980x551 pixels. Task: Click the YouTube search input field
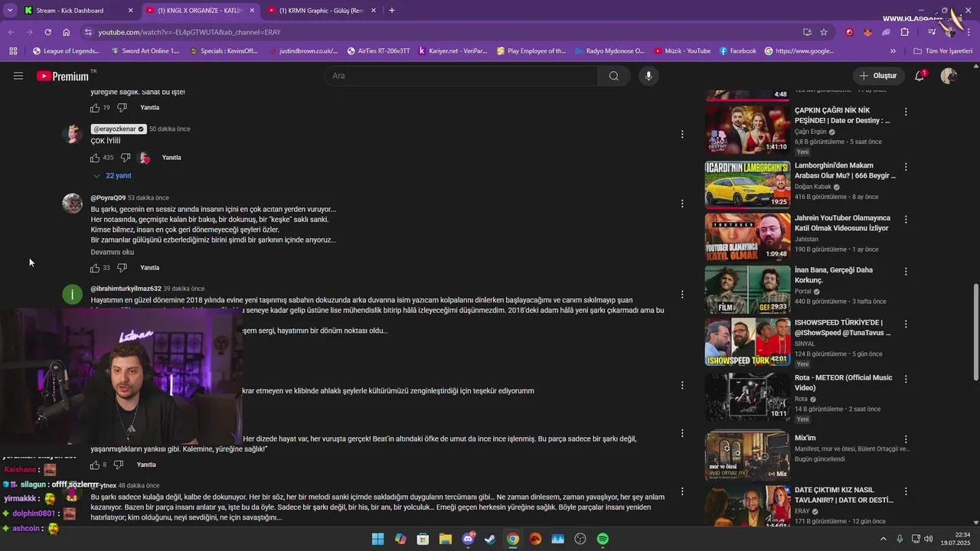461,76
